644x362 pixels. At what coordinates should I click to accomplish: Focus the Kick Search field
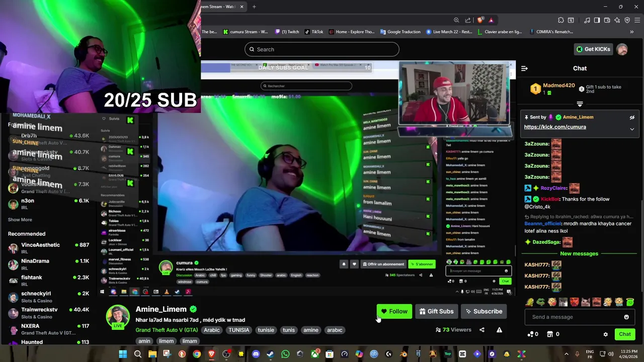322,49
